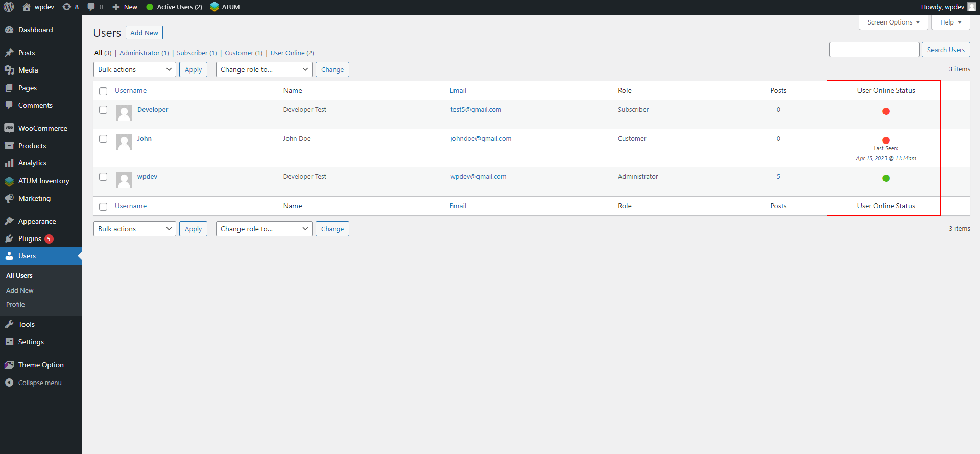Click the Analytics bar chart icon
This screenshot has height=454, width=980.
(x=9, y=163)
